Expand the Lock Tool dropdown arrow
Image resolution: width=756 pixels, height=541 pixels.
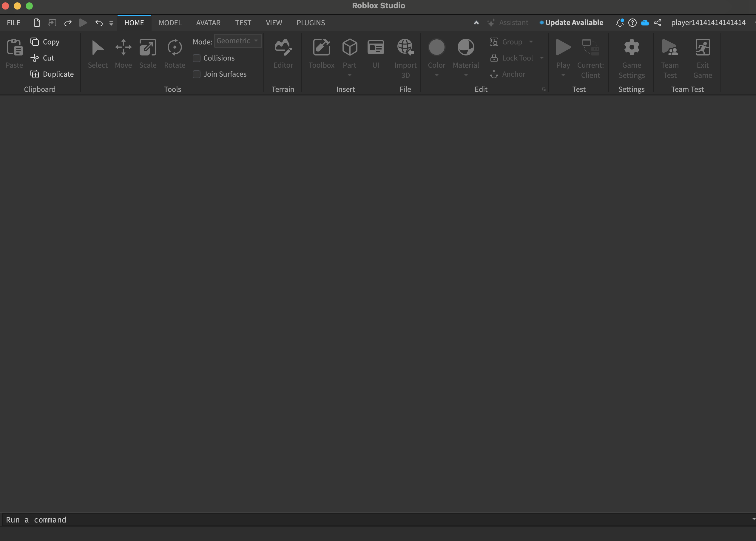[542, 58]
